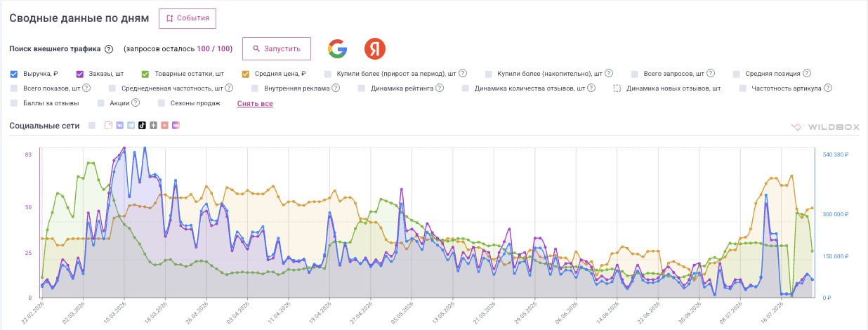Enable Динамика новых отзывов checkbox

[x=617, y=88]
